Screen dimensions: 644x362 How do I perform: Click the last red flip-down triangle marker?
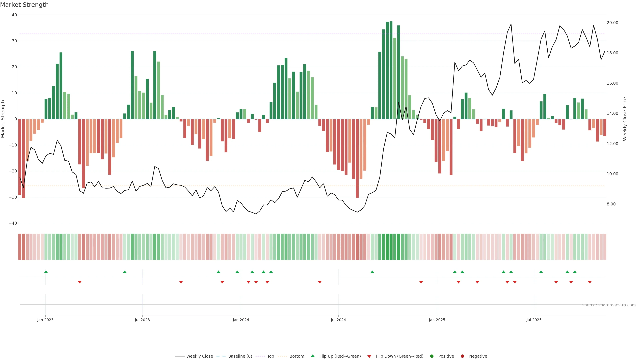590,282
